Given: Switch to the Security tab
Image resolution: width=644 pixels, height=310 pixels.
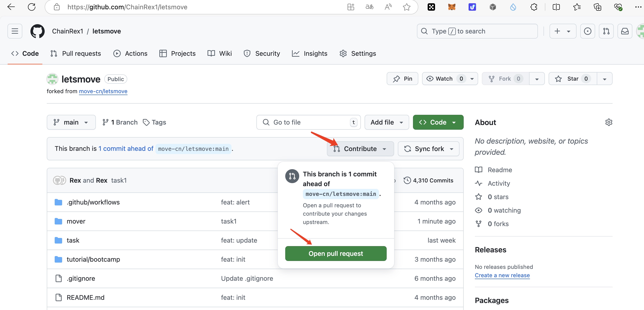Looking at the screenshot, I should [262, 53].
